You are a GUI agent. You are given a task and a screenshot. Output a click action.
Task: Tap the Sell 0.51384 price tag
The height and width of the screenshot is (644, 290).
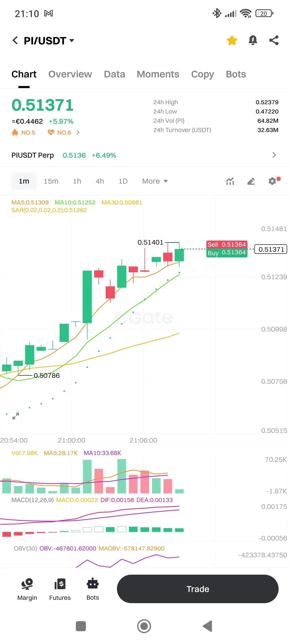tap(227, 245)
